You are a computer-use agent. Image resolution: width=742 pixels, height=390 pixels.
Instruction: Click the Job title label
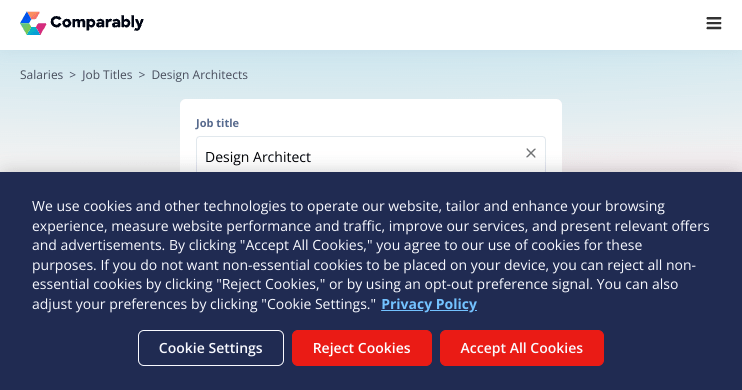click(217, 123)
